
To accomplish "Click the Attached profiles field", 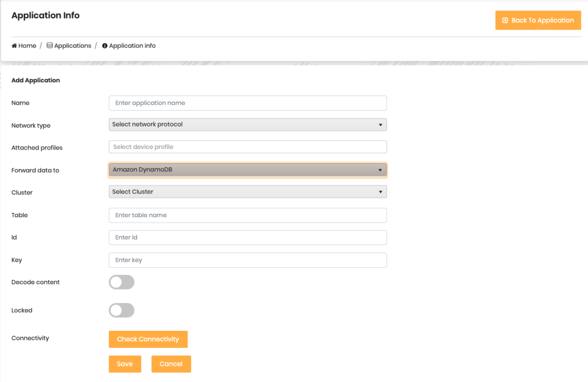I will 248,147.
